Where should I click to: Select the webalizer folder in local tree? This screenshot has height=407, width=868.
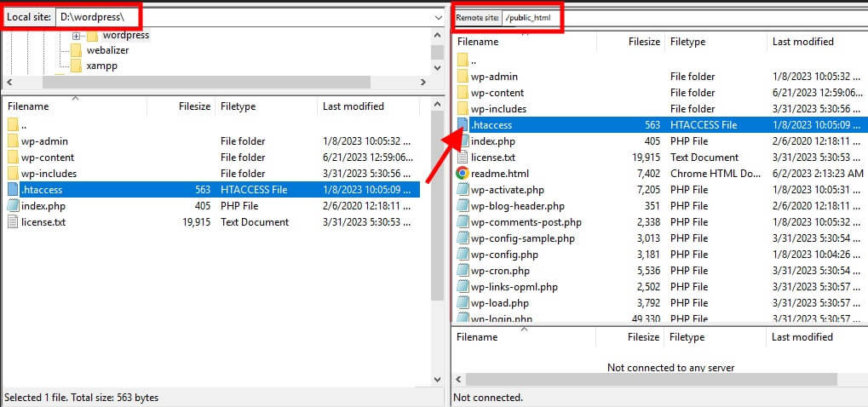[107, 50]
